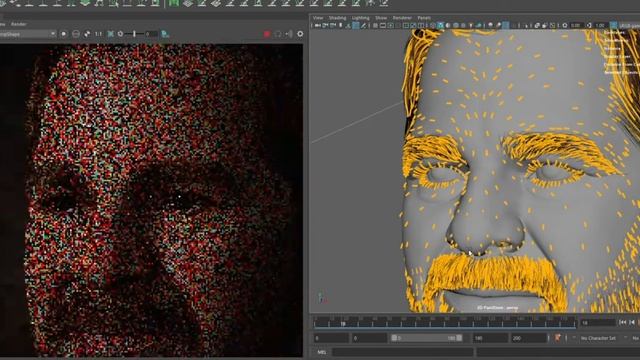This screenshot has height=360, width=640.
Task: Go to start of playback range
Action: coord(622,322)
